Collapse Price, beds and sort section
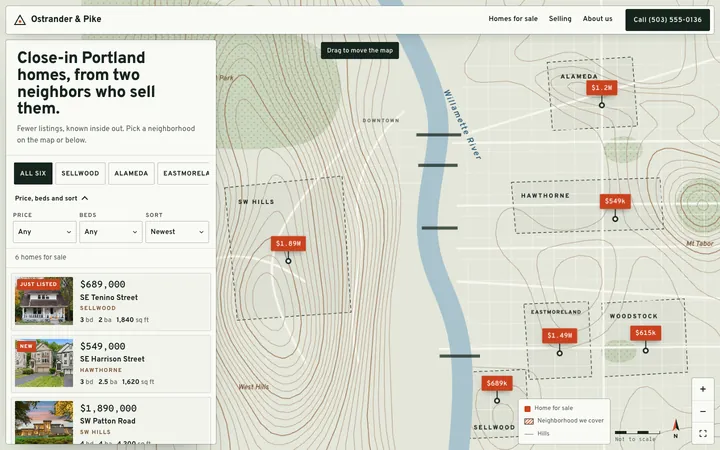 (51, 198)
